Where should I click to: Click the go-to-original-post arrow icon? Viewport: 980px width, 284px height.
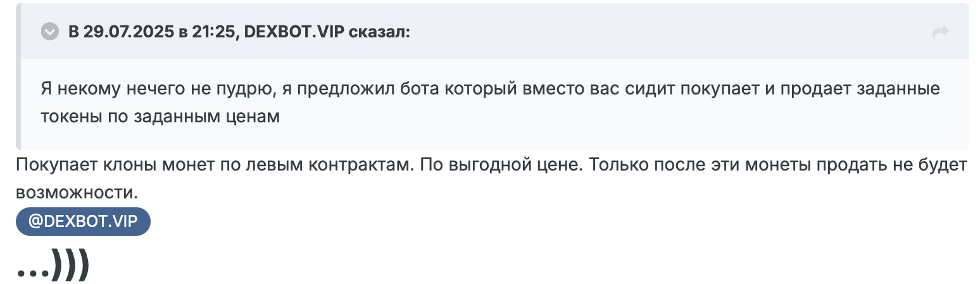coord(941,32)
